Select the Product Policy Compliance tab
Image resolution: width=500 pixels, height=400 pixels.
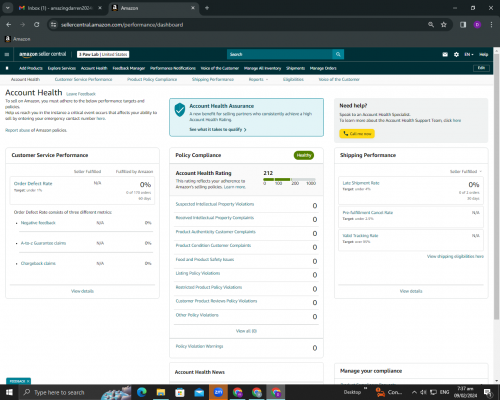[x=152, y=79]
